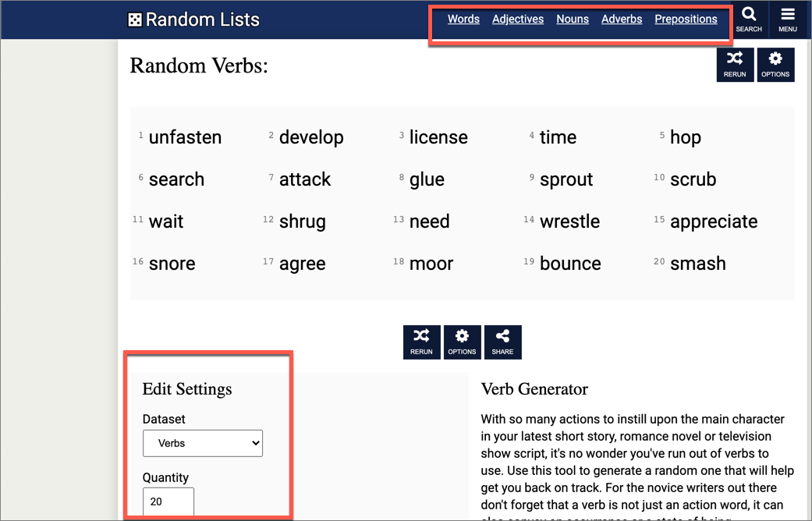Select the word "attack"

click(x=304, y=179)
